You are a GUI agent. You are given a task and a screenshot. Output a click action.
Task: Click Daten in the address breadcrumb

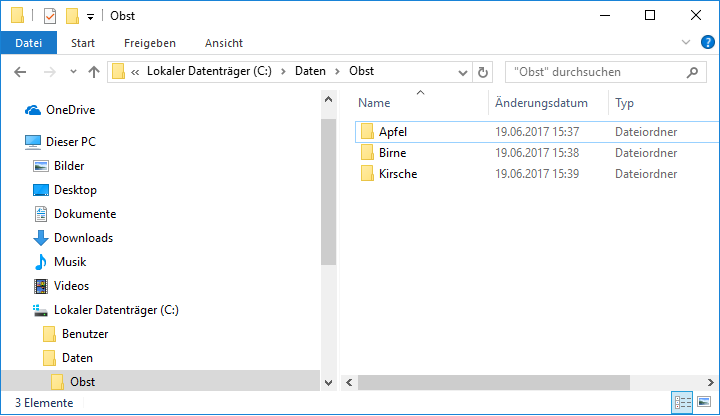coord(310,71)
